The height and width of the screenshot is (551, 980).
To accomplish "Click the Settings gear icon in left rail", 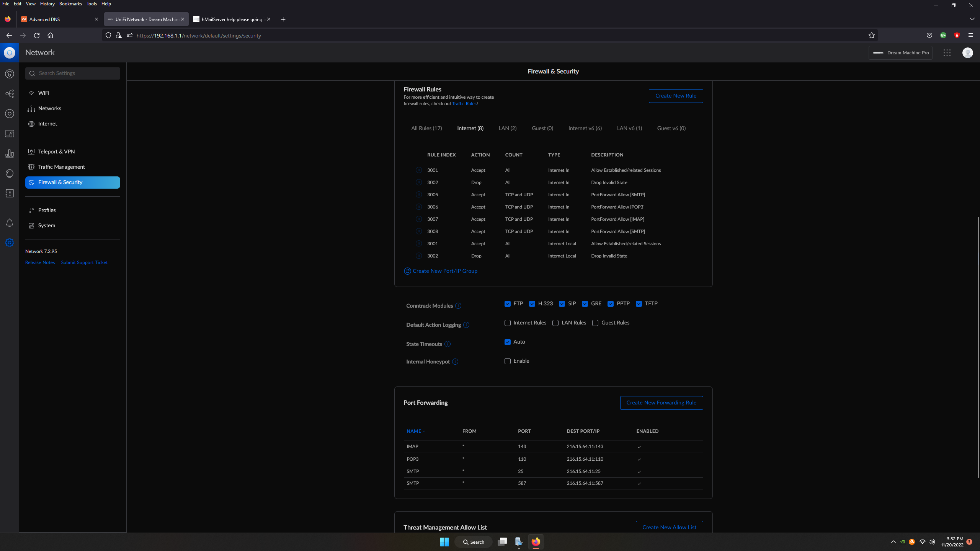I will [10, 243].
